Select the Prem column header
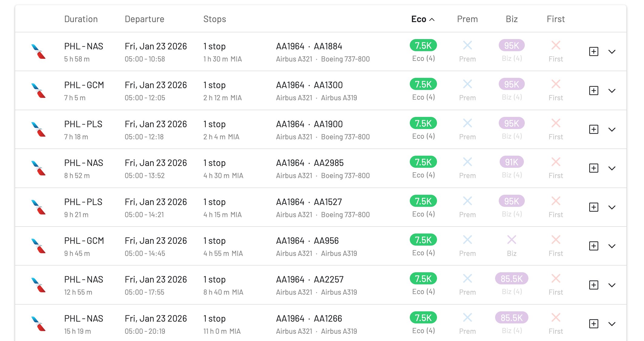 (467, 19)
